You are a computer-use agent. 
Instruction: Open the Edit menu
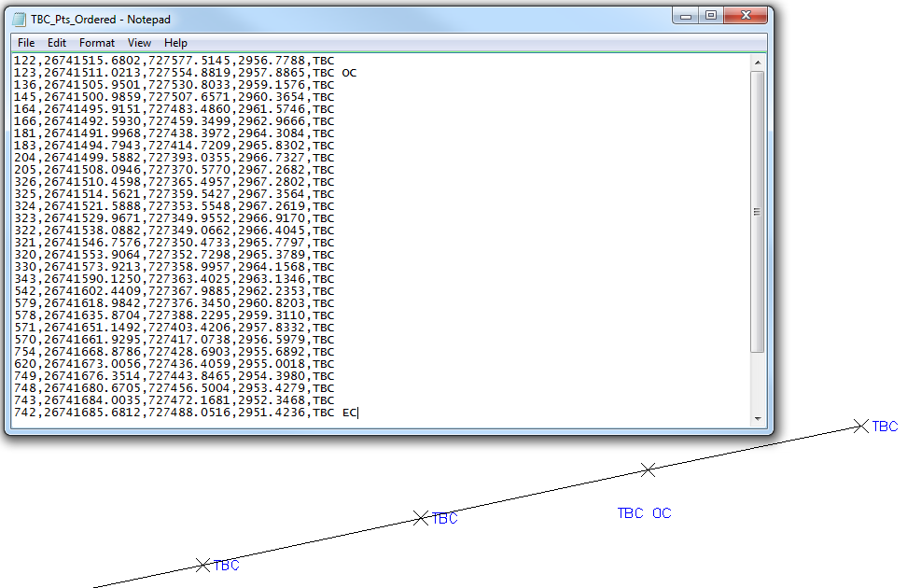[56, 42]
